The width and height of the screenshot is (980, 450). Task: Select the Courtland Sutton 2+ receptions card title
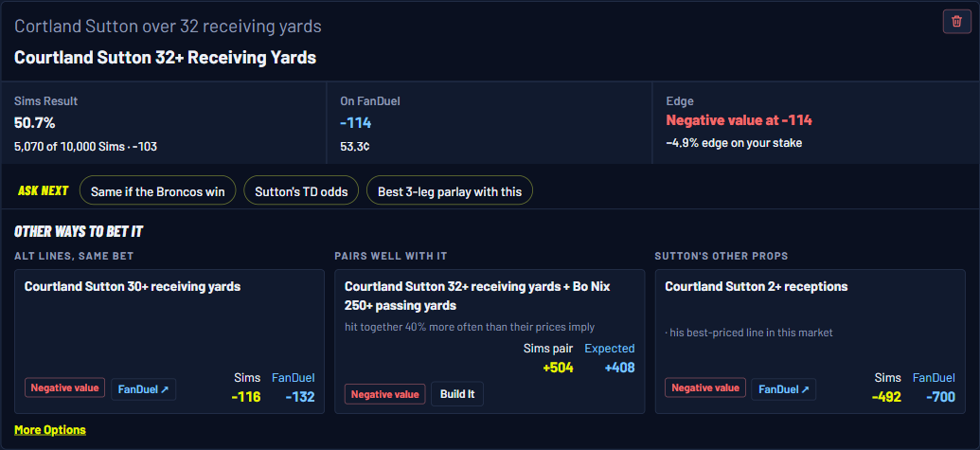click(x=757, y=287)
